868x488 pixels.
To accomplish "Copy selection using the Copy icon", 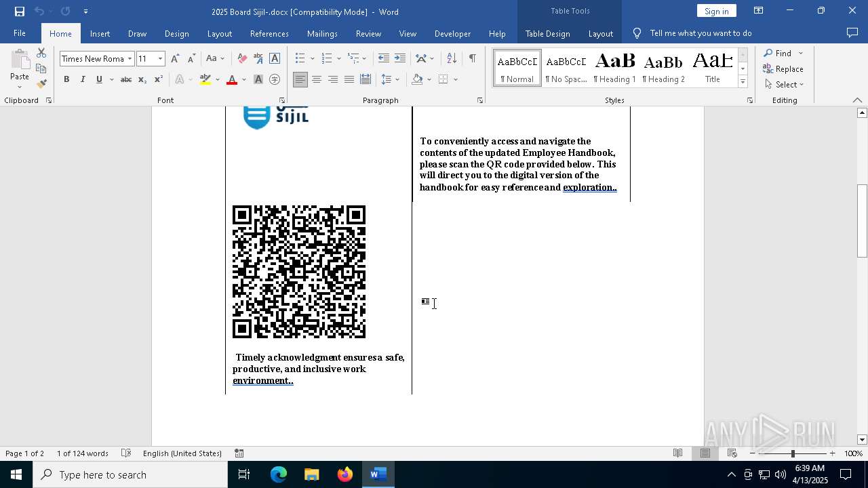I will (x=41, y=68).
